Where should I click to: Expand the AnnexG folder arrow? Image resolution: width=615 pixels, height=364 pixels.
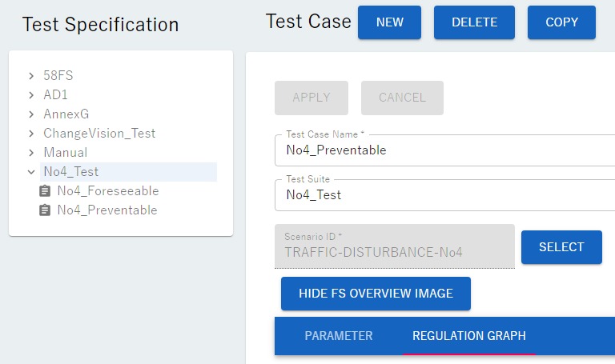click(31, 114)
